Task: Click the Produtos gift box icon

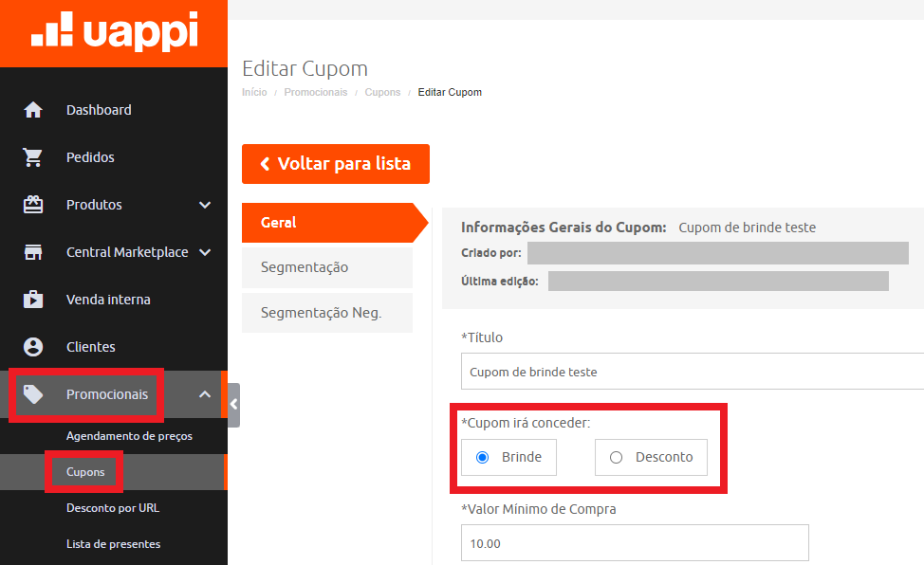Action: point(33,205)
